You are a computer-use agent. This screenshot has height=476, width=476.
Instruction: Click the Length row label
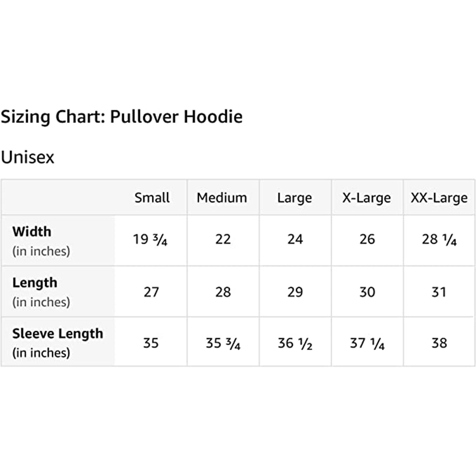click(35, 283)
